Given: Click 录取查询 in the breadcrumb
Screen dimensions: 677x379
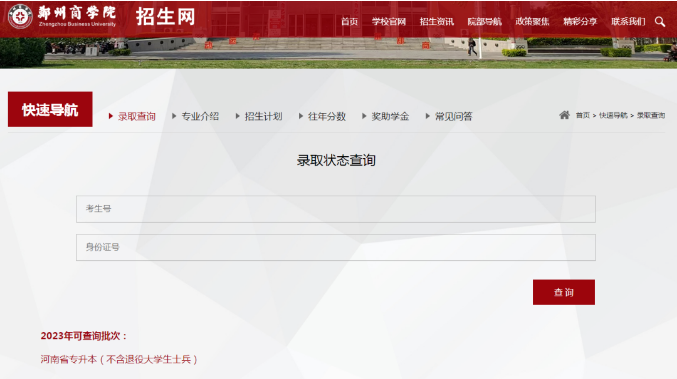Looking at the screenshot, I should (651, 115).
